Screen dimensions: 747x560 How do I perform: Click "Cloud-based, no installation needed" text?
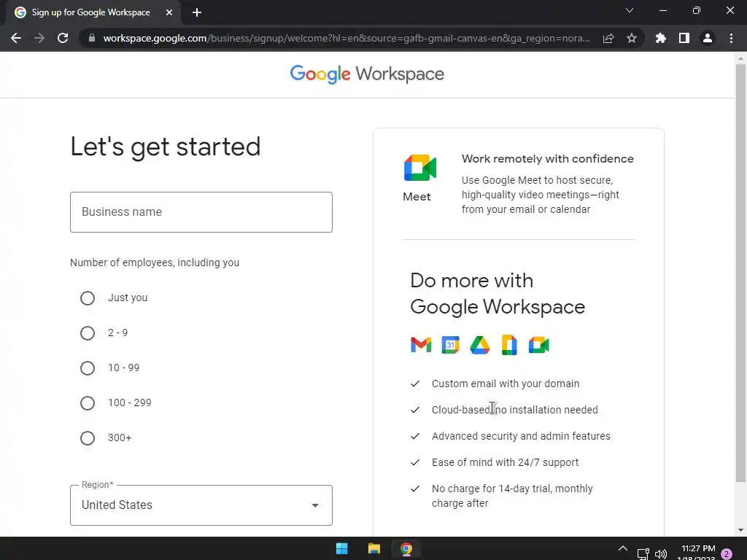pos(514,410)
